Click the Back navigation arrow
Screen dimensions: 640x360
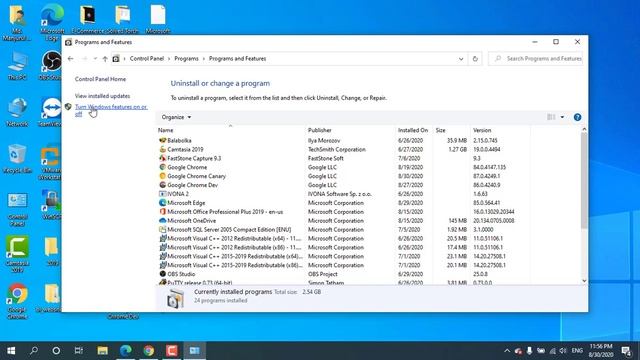pos(71,59)
